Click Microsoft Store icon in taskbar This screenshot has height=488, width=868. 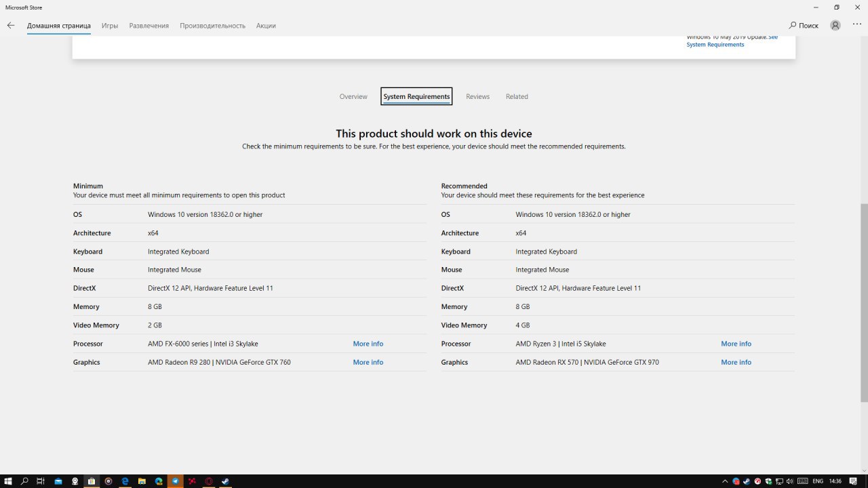(x=92, y=481)
